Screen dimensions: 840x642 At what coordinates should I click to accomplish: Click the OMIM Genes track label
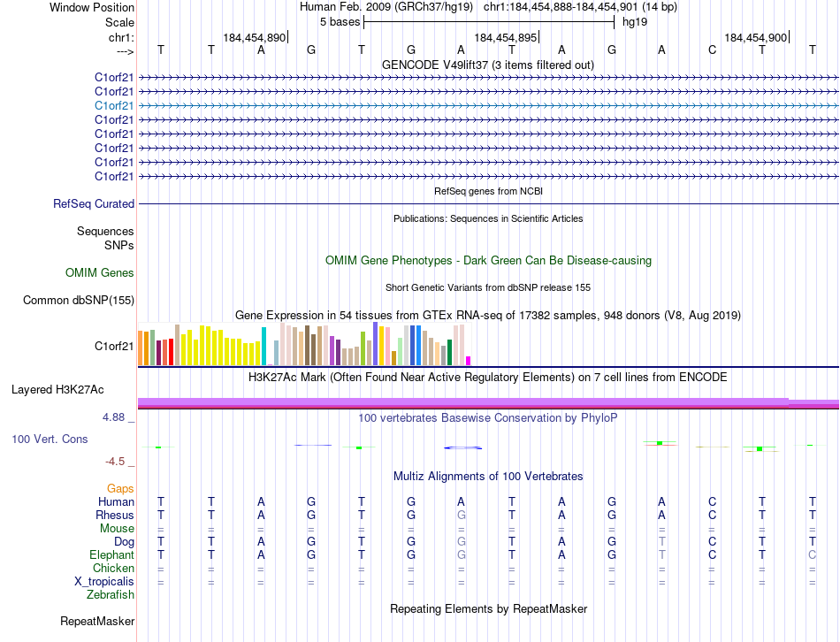100,272
